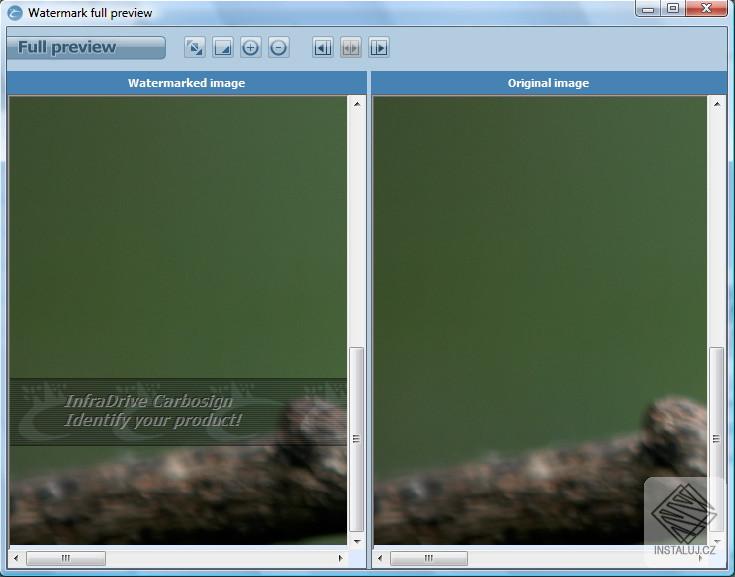This screenshot has height=577, width=735.
Task: Minimize the Watermark full preview window
Action: pos(648,8)
